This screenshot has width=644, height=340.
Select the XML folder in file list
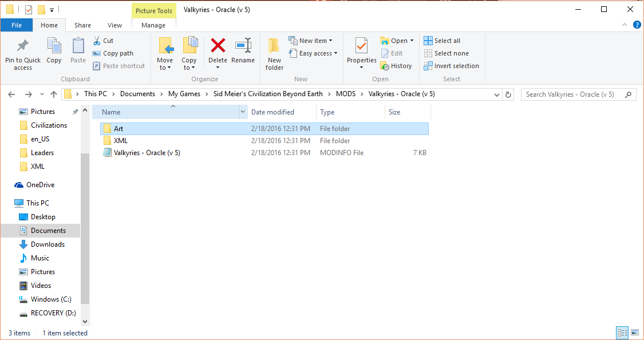[x=264, y=140]
